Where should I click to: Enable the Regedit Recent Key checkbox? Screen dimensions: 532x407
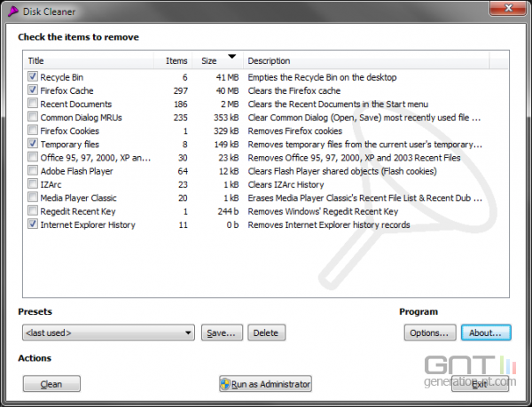pos(33,211)
